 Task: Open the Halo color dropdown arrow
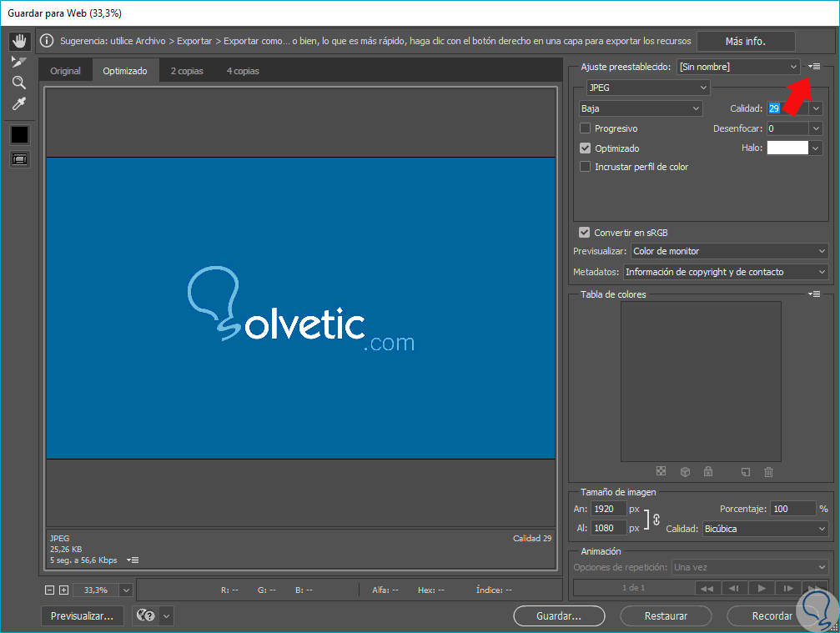(x=815, y=148)
